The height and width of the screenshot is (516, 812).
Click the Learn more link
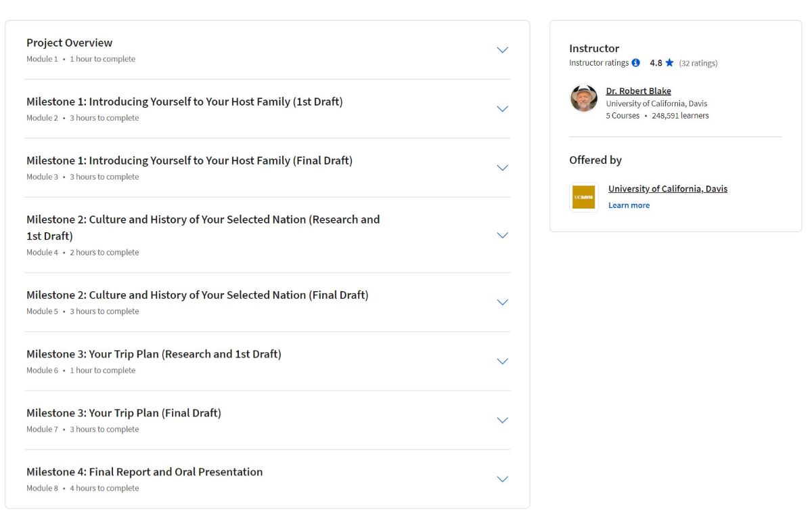click(629, 205)
